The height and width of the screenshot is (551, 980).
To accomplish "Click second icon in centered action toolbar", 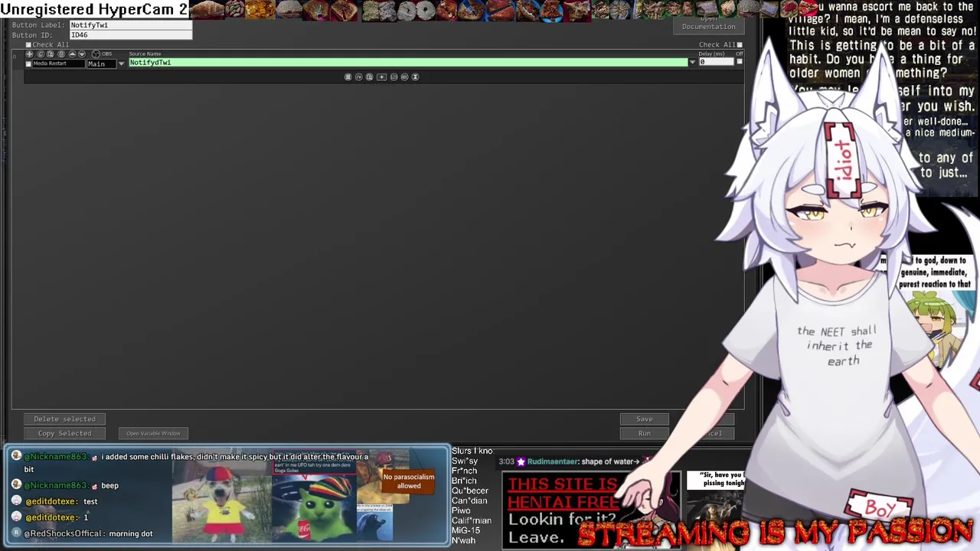I will (x=359, y=77).
